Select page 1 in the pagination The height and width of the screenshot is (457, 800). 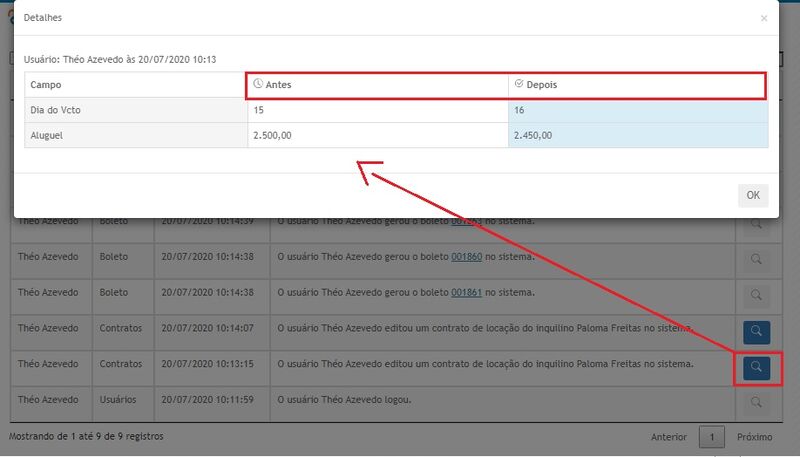tap(711, 437)
